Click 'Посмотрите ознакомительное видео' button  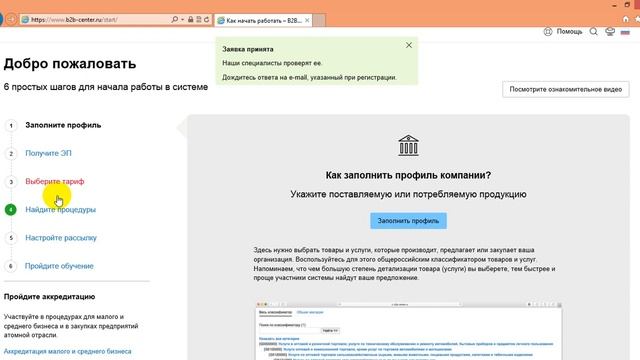point(566,89)
